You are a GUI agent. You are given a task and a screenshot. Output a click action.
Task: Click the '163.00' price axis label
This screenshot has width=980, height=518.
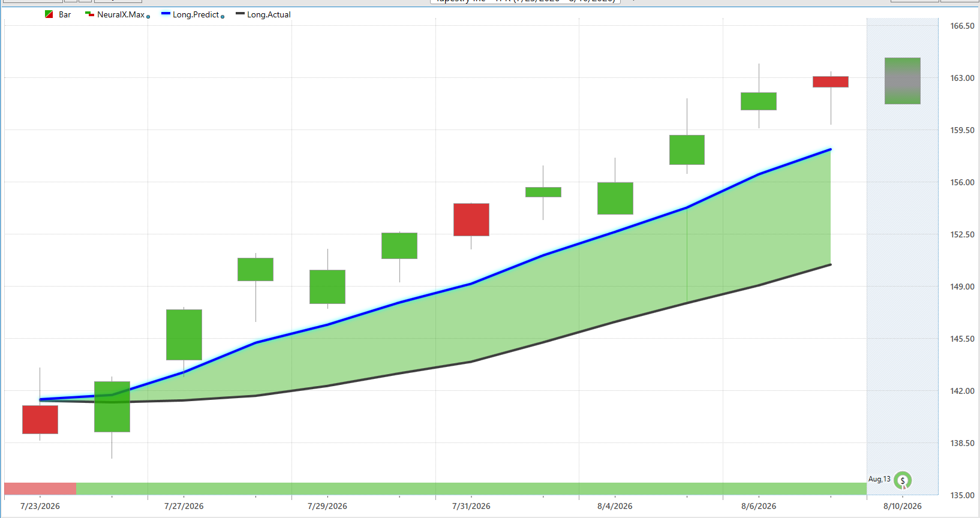pyautogui.click(x=963, y=78)
